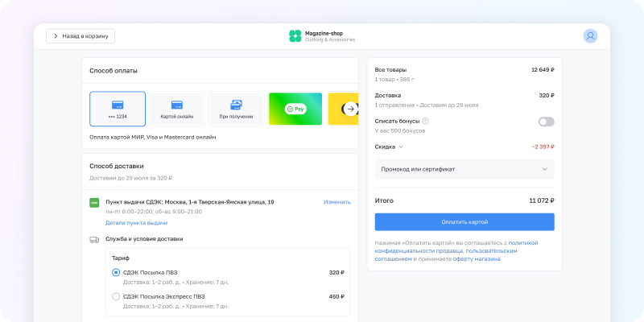Choose the При получении payment option
Viewport: 644px width, 322px height.
(x=237, y=109)
